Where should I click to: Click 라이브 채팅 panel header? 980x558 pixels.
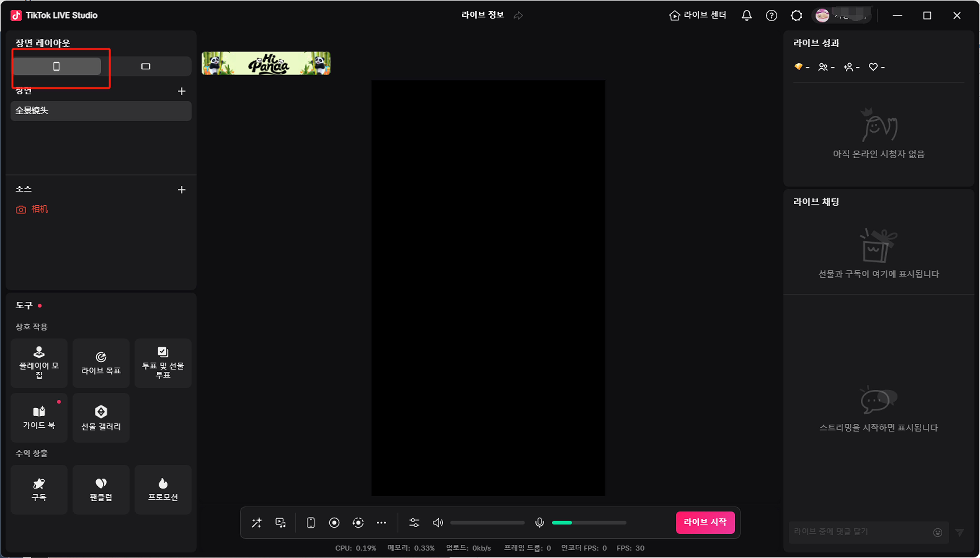[x=816, y=202]
